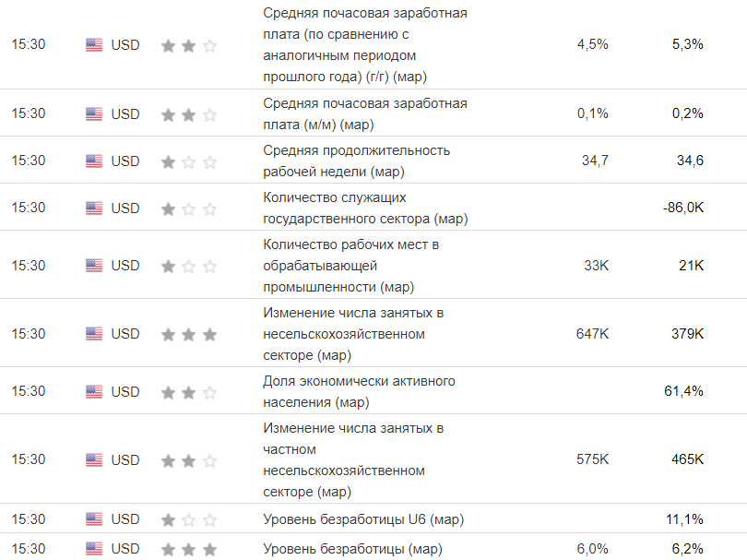Viewport: 747px width, 560px height.
Task: Open "Уровень безработицы U6 (мар)" event
Action: pyautogui.click(x=363, y=519)
